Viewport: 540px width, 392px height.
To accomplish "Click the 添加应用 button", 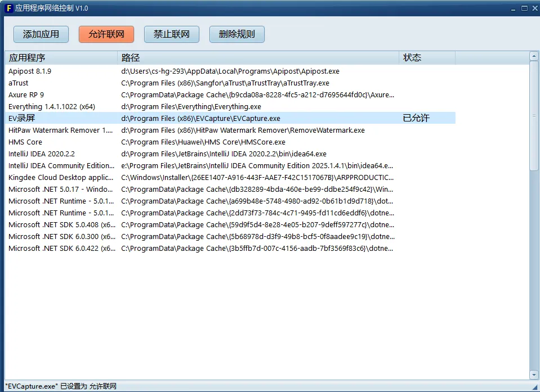I will click(41, 34).
